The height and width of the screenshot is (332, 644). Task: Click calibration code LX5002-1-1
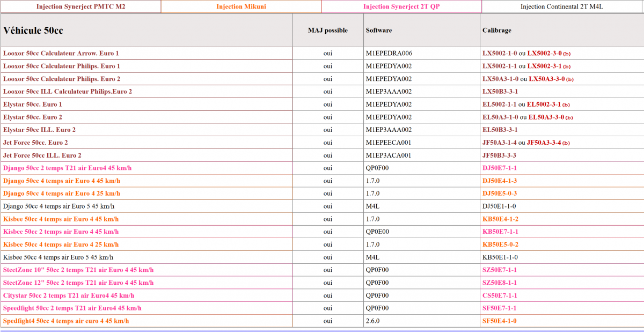click(500, 66)
